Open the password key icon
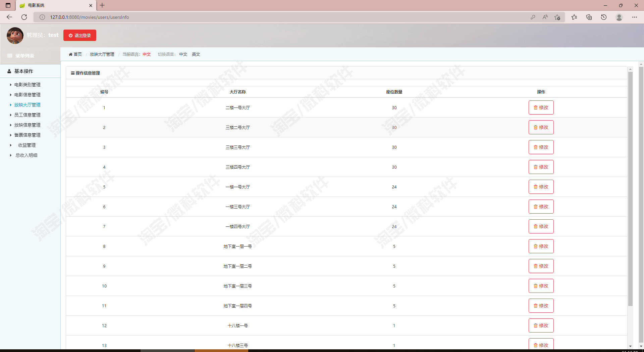Viewport: 644px width, 352px height. (x=533, y=17)
